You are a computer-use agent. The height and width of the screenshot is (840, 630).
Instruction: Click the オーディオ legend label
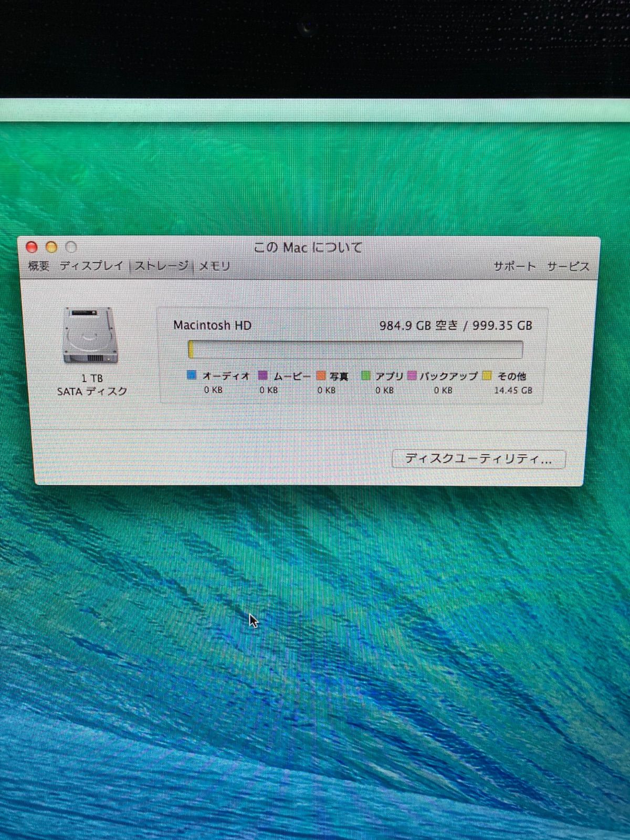click(226, 376)
